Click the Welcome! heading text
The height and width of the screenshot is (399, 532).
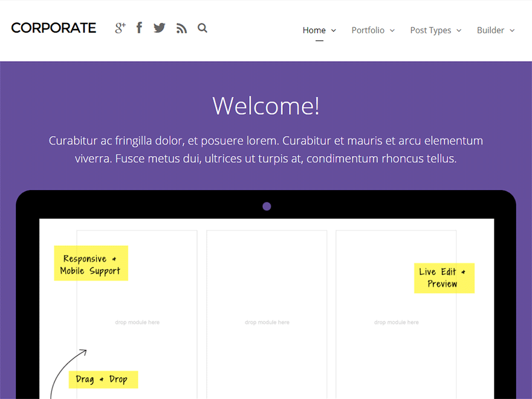point(266,106)
